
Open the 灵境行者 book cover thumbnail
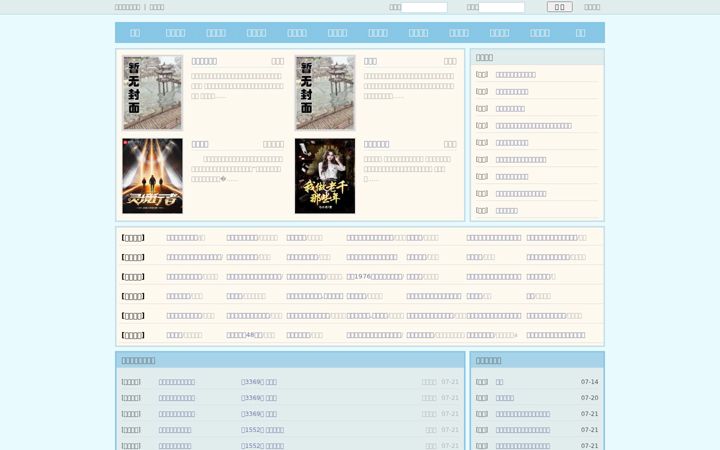(x=152, y=176)
